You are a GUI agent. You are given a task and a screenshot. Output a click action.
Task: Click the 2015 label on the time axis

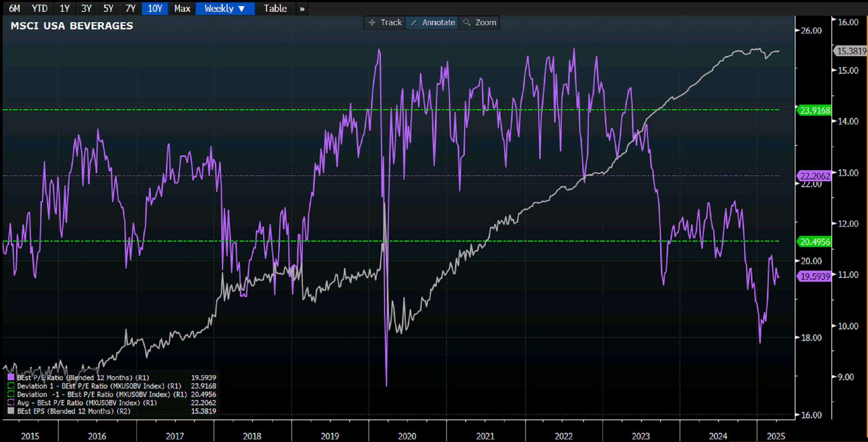pyautogui.click(x=30, y=436)
